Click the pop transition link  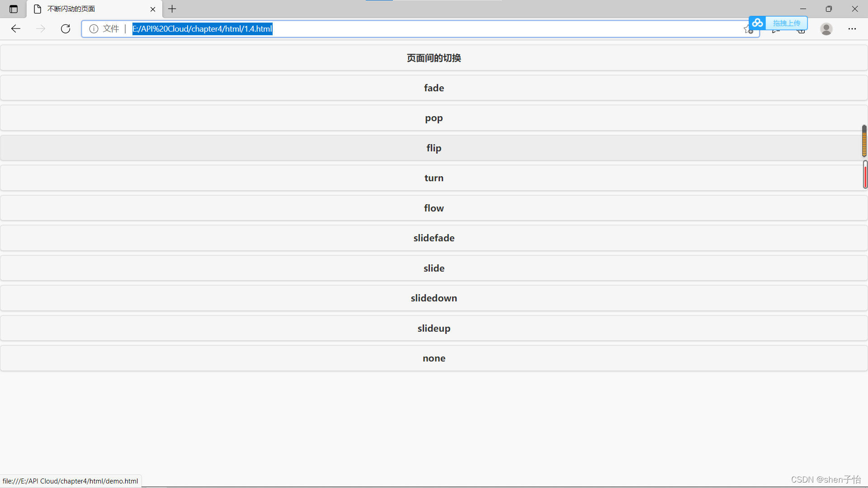pyautogui.click(x=434, y=118)
